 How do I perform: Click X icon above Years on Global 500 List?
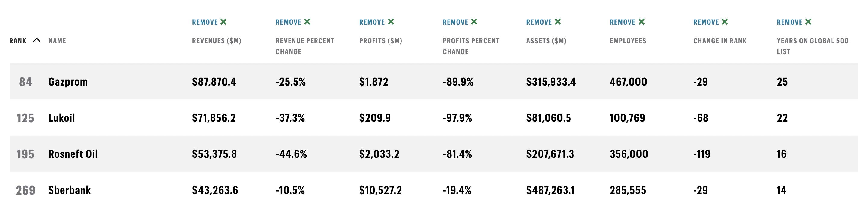[x=808, y=22]
